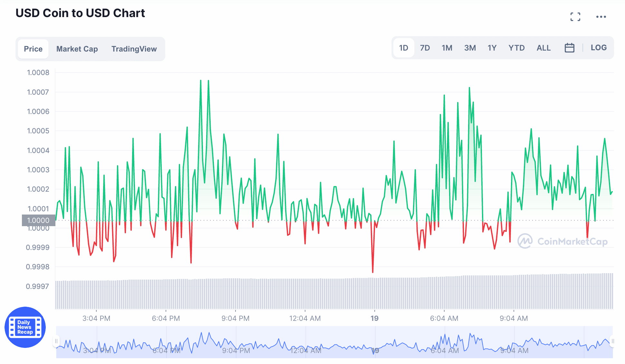
Task: Toggle LOG scale on the chart
Action: coord(598,48)
